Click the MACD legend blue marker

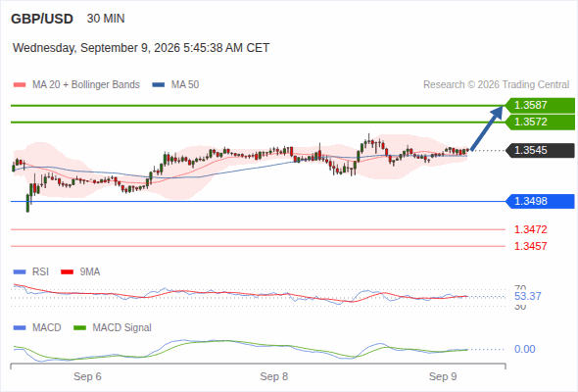pos(20,328)
